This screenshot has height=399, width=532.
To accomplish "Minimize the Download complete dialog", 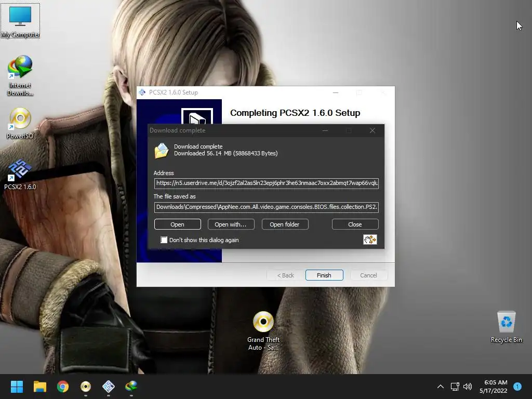I will click(325, 130).
